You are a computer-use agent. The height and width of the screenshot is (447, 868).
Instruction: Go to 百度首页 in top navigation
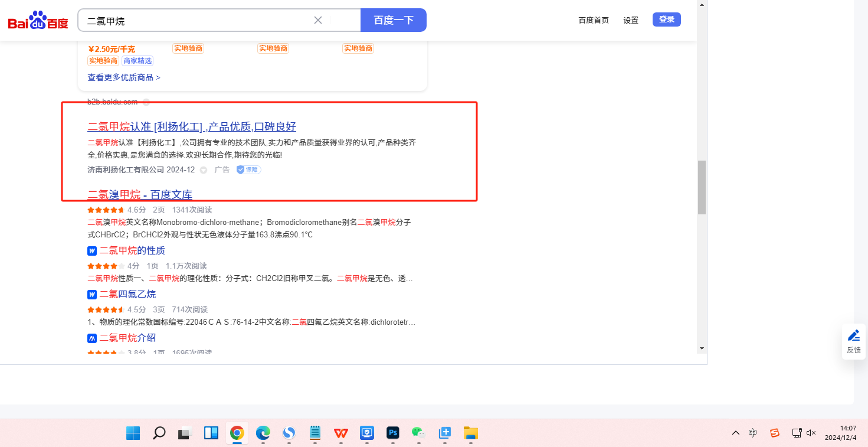click(593, 20)
